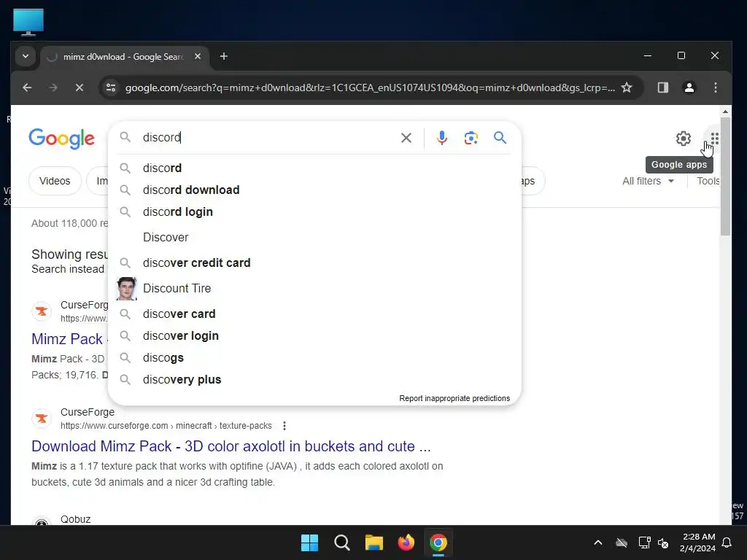Click scrollbar up arrow
Screen dimensions: 747x560
tap(725, 112)
